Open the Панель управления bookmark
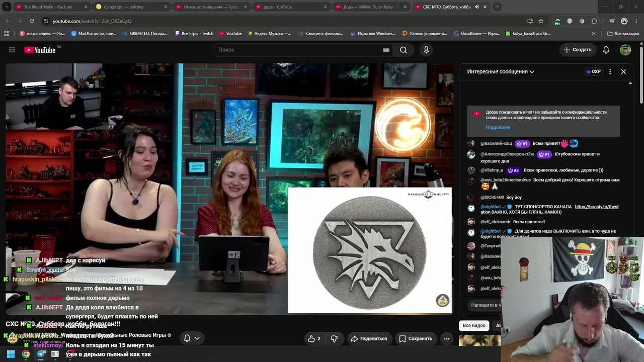 click(425, 34)
